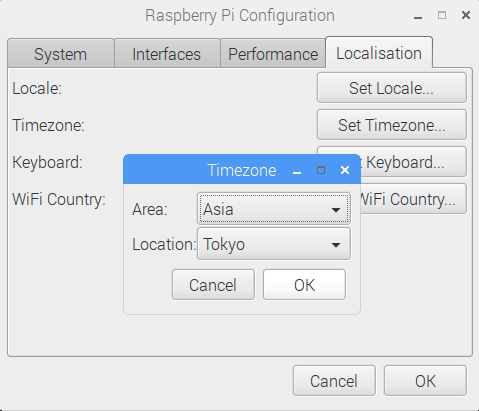Minimize the Raspberry Pi Configuration window

(418, 17)
